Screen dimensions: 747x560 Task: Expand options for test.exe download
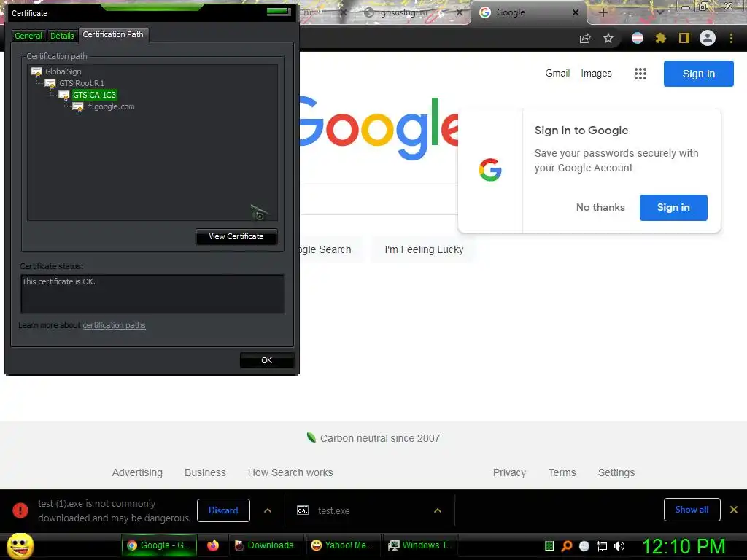pos(438,510)
